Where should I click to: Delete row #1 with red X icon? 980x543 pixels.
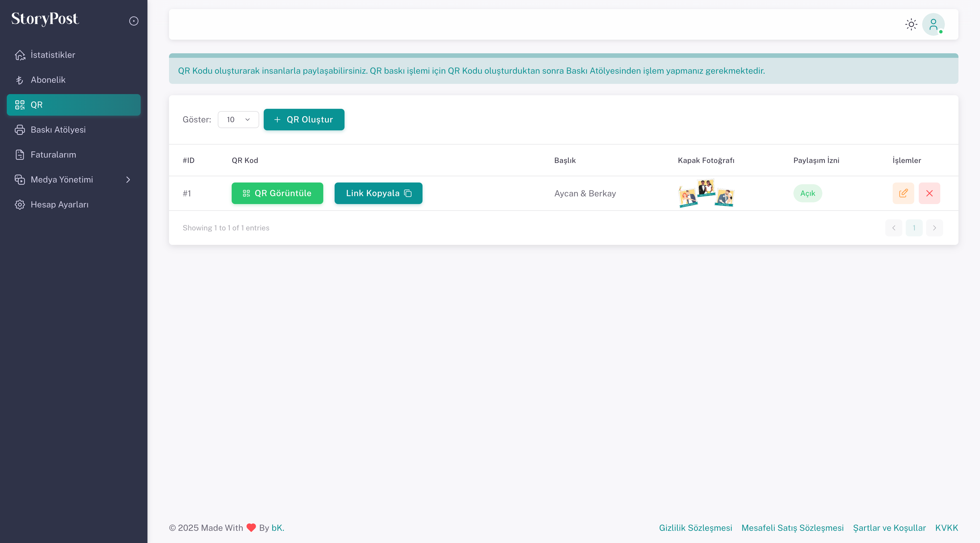[929, 193]
